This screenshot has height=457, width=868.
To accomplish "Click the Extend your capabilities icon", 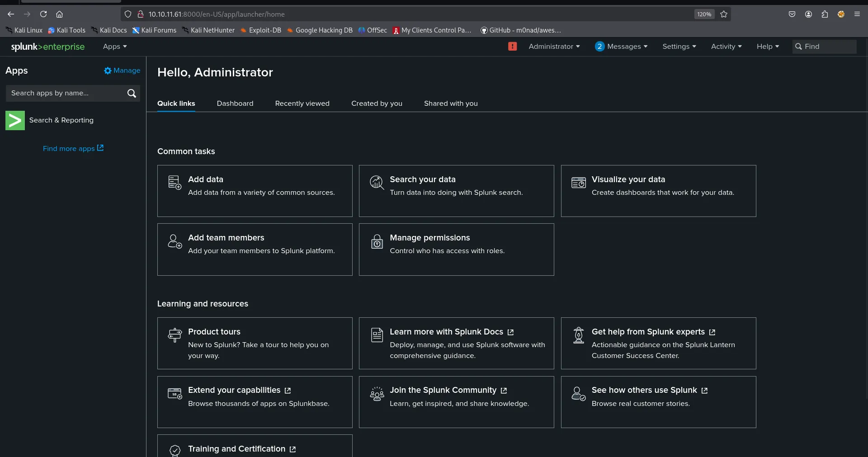I will [x=175, y=393].
